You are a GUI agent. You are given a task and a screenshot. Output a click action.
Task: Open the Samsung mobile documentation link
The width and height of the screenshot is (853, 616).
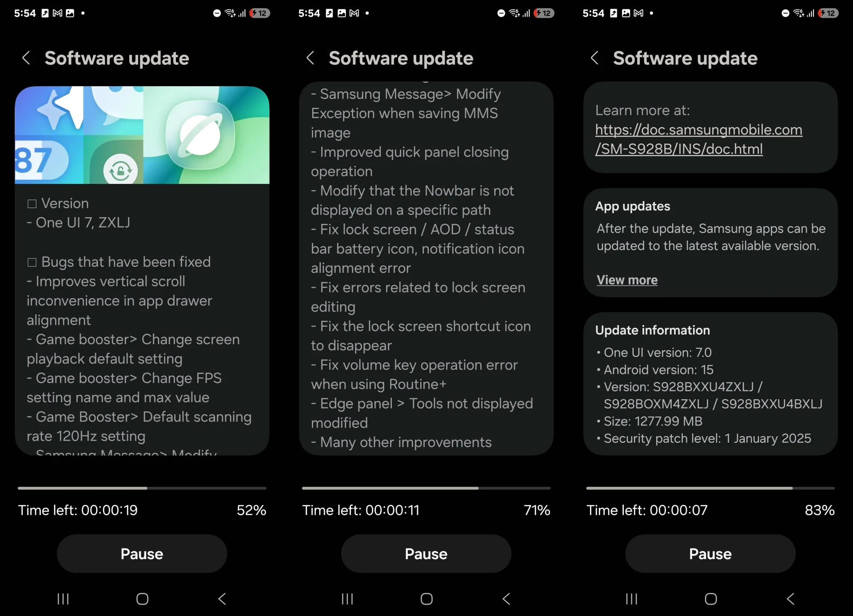pyautogui.click(x=698, y=139)
